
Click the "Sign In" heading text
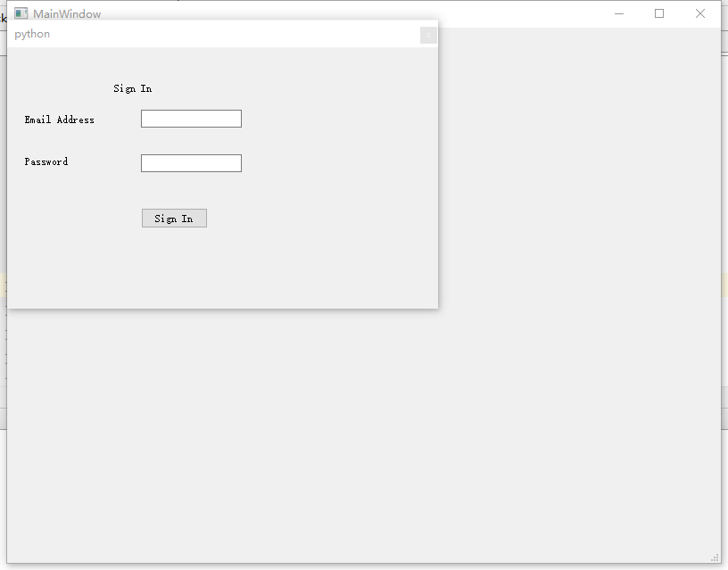[133, 88]
